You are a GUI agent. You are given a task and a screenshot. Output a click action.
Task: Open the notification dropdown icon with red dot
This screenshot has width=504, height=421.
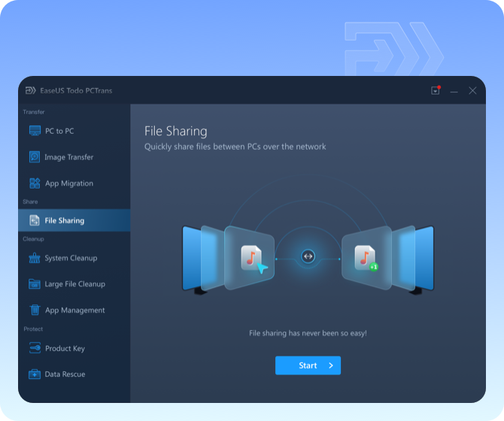tap(436, 90)
